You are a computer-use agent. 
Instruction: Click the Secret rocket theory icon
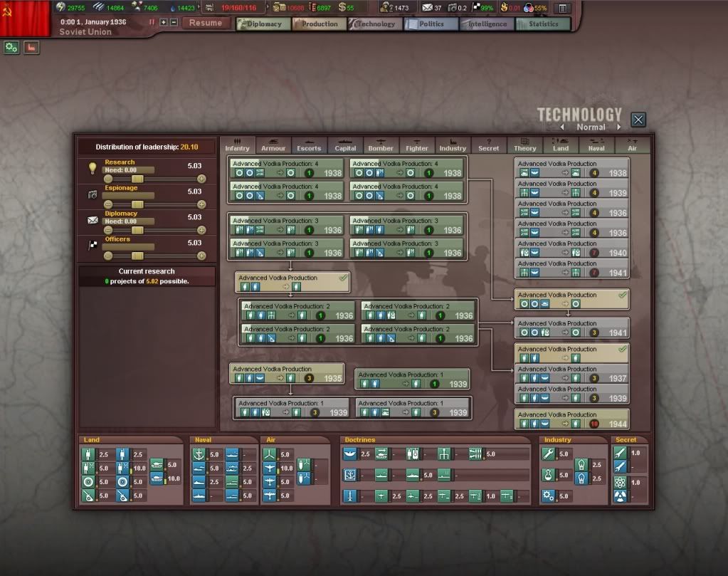[620, 453]
